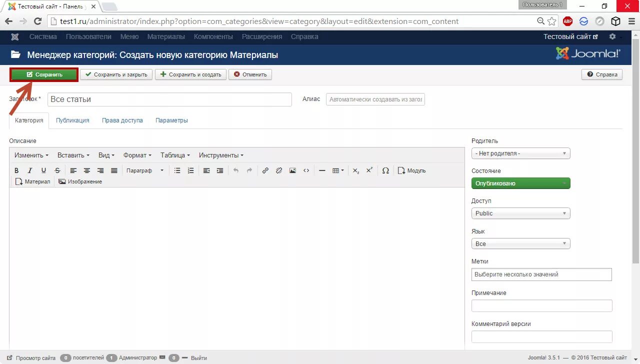
Task: Open special character Omega picker
Action: (385, 170)
